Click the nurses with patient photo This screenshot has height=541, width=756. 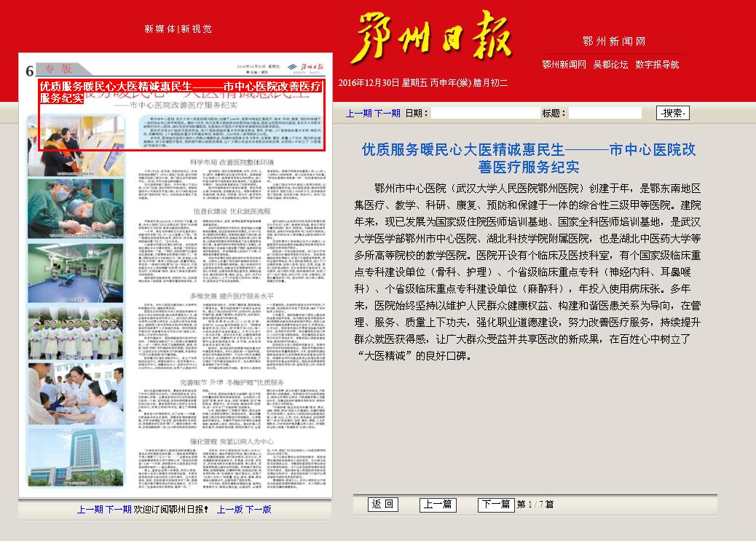click(x=76, y=394)
